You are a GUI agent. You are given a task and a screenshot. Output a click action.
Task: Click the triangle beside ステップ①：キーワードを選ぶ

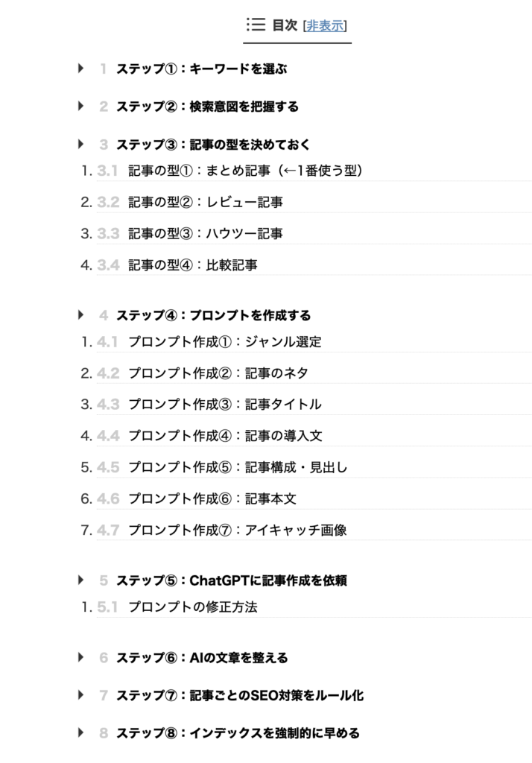point(80,68)
